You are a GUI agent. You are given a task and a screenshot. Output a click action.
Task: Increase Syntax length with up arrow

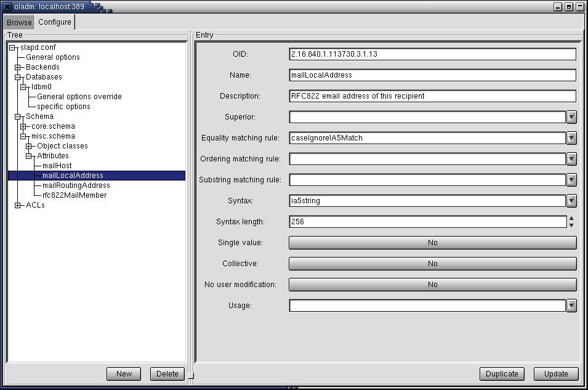[571, 218]
